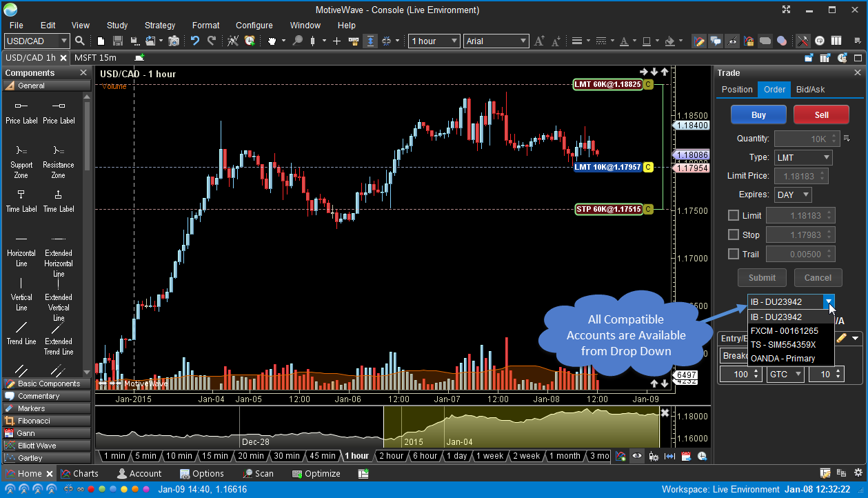Image resolution: width=868 pixels, height=498 pixels.
Task: Open the order Type LMT dropdown
Action: pos(803,158)
